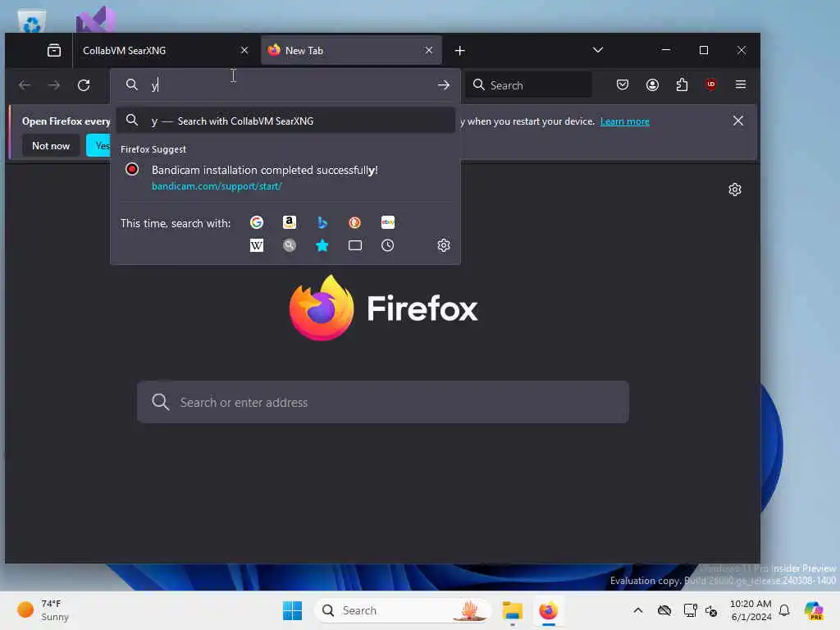The height and width of the screenshot is (630, 840).
Task: Open search settings gear in the URL dropdown
Action: [x=443, y=245]
